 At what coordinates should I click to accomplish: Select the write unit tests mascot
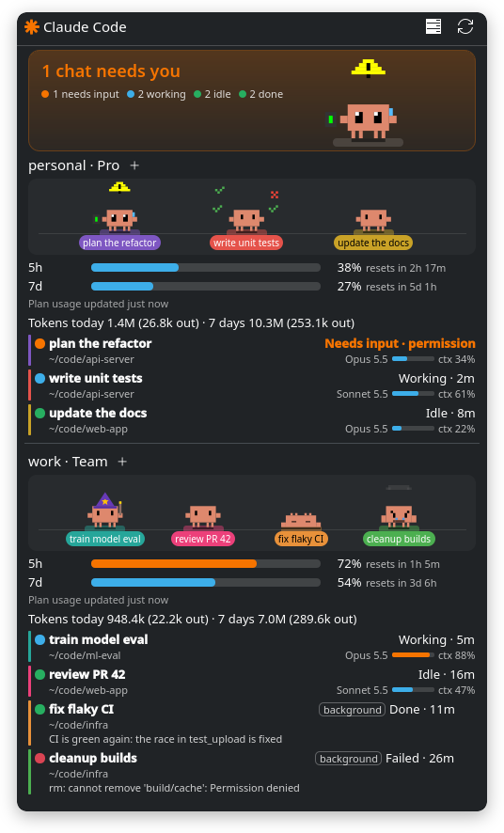pos(246,214)
